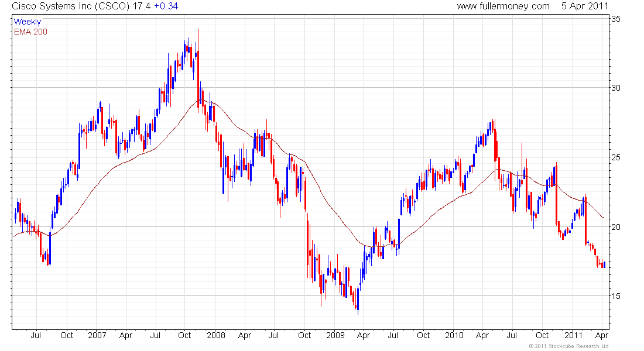Click the 'www.fullermoney.com' text
The width and height of the screenshot is (644, 351).
coord(503,6)
